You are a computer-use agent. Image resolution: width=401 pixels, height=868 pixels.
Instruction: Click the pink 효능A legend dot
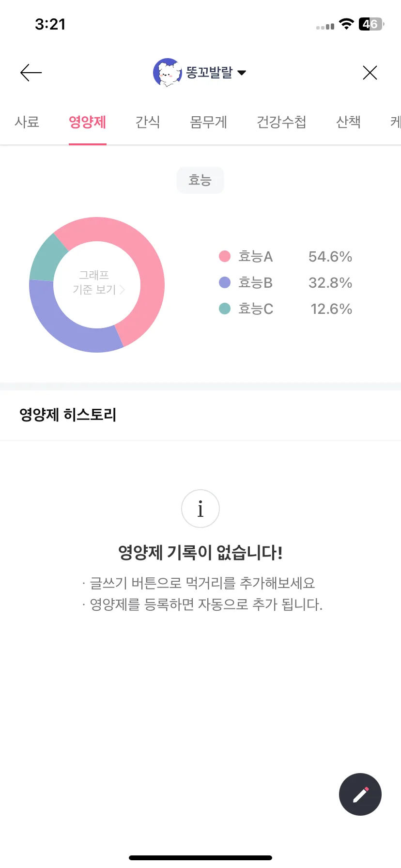(x=225, y=256)
